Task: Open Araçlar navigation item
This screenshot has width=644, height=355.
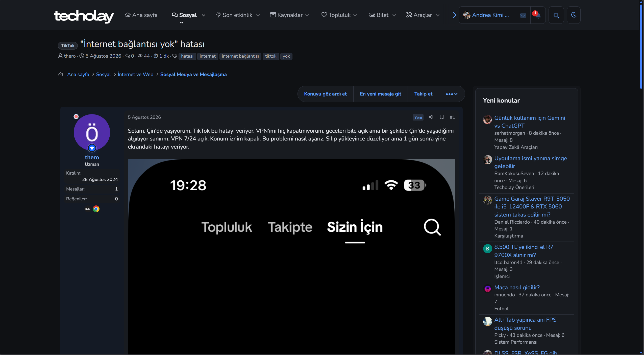Action: tap(419, 15)
